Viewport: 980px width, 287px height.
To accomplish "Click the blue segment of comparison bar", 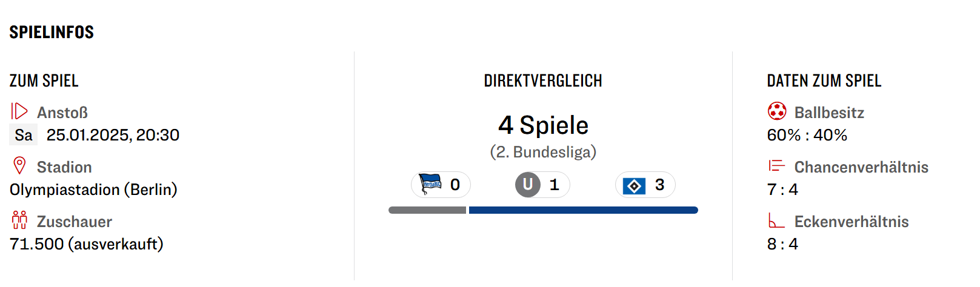I will click(583, 210).
